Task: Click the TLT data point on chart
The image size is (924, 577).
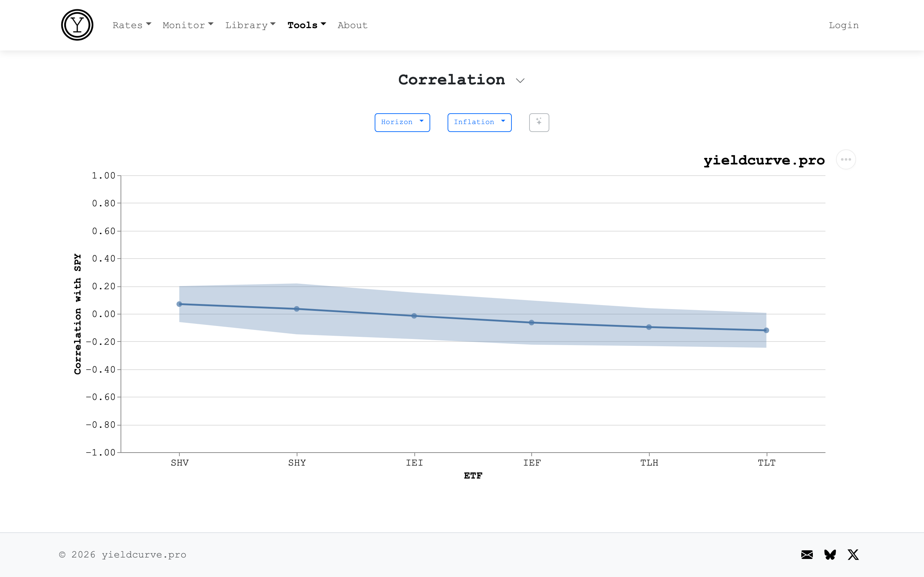Action: pos(766,330)
